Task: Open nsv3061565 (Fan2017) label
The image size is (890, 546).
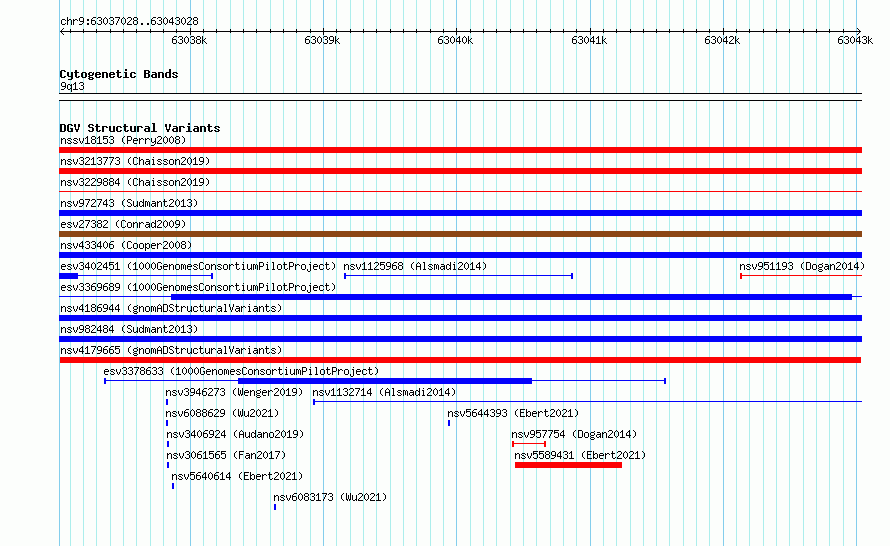Action: click(226, 455)
